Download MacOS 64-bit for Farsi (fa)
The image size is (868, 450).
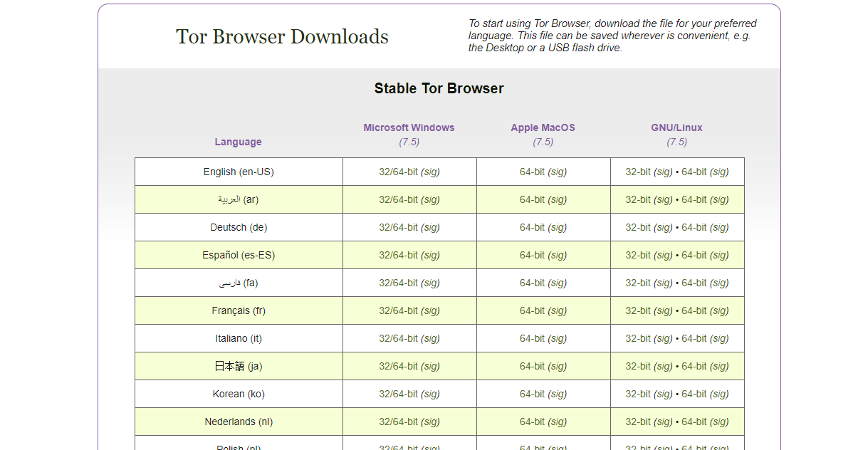click(532, 283)
